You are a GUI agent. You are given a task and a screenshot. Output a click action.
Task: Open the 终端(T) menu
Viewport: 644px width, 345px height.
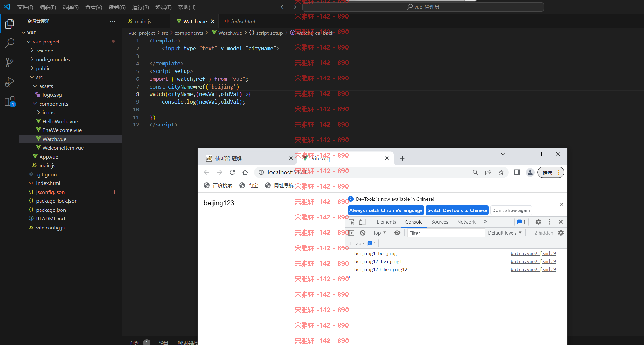(163, 7)
